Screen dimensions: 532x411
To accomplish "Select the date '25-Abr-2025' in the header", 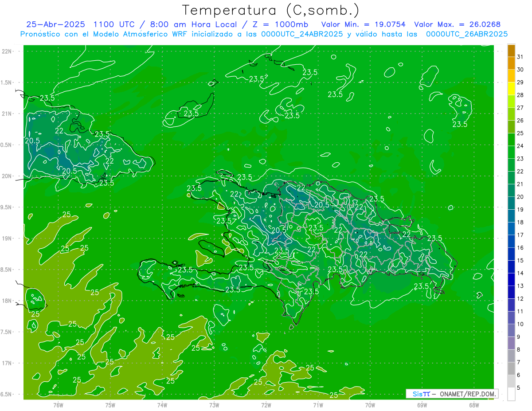I will [55, 24].
